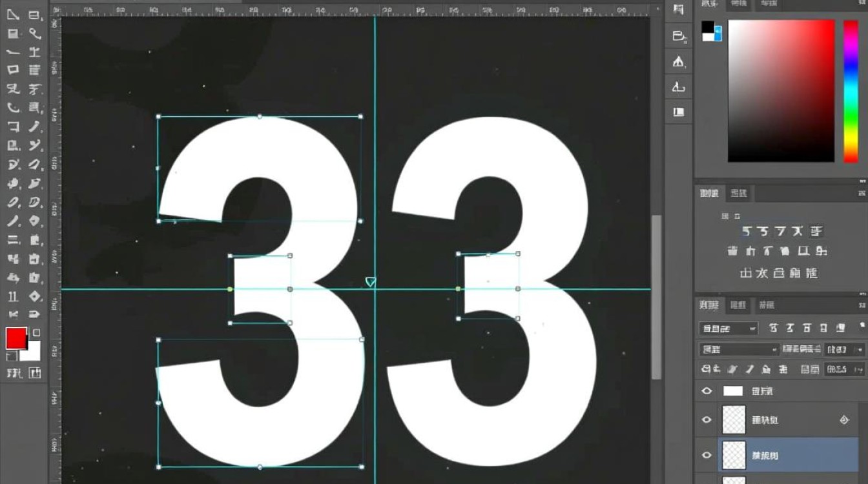868x484 pixels.
Task: Select the second layer's checkered thumbnail
Action: (x=733, y=419)
